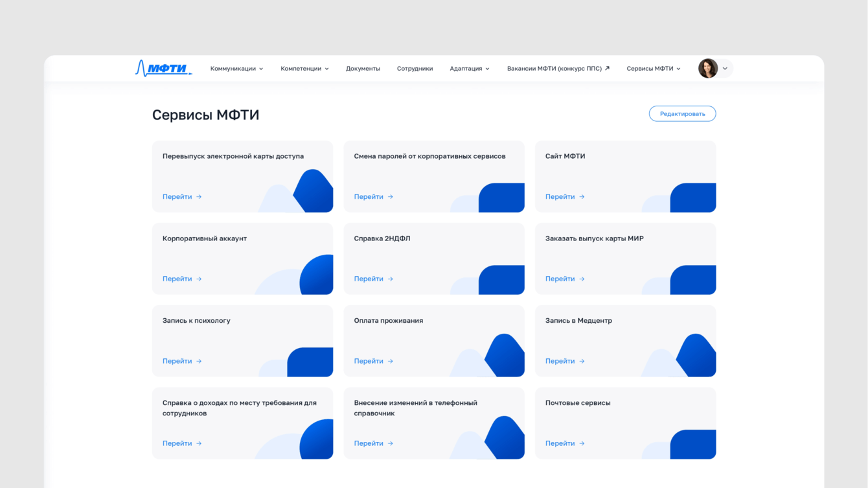
Task: Click the arrow beside Перейти in телефонный справочник card
Action: [391, 443]
